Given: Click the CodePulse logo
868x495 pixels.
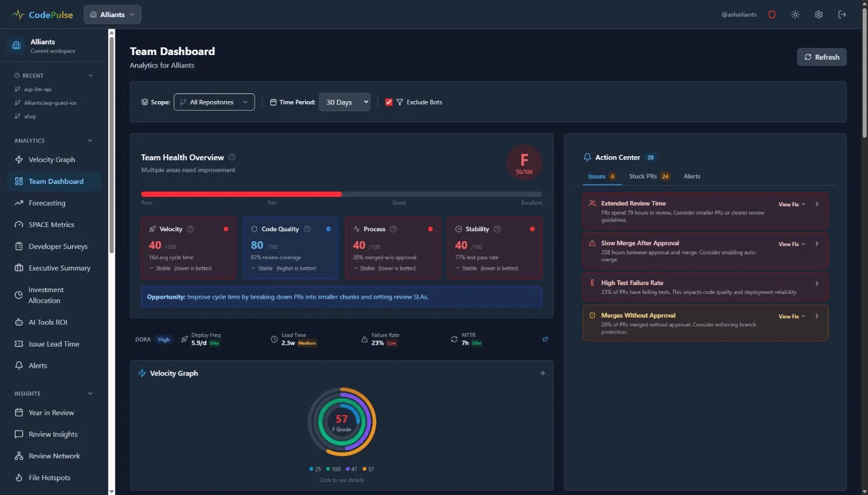Looking at the screenshot, I should pos(41,14).
